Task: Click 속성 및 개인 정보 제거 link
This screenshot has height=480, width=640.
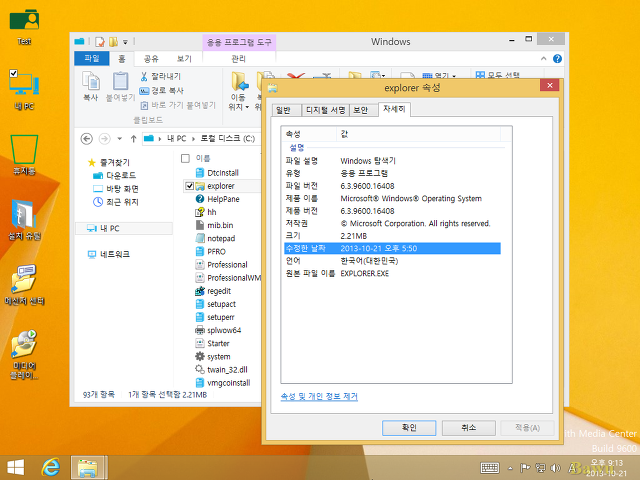Action: pyautogui.click(x=319, y=396)
